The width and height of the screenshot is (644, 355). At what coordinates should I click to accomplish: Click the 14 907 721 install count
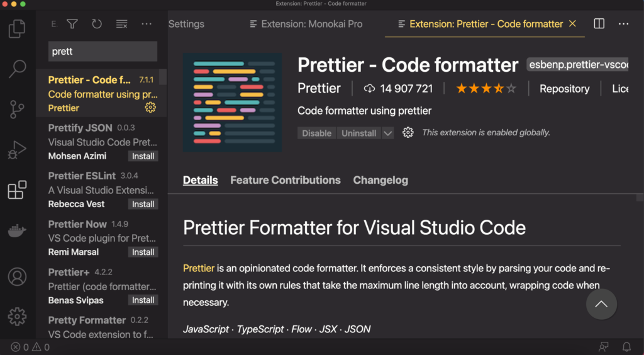coord(407,89)
